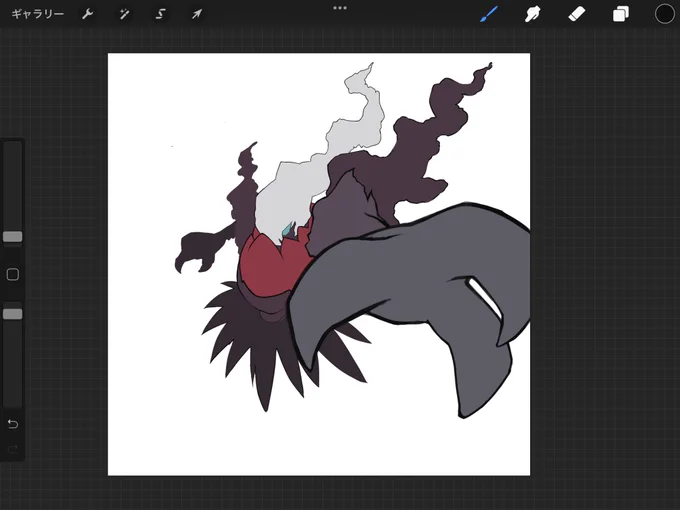Open the Actions wrench menu
The height and width of the screenshot is (510, 680).
[88, 14]
